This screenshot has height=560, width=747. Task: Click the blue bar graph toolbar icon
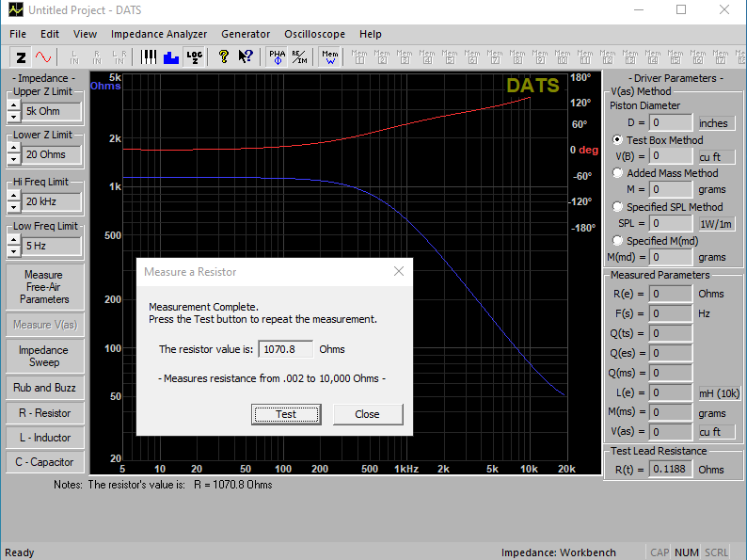(x=171, y=57)
